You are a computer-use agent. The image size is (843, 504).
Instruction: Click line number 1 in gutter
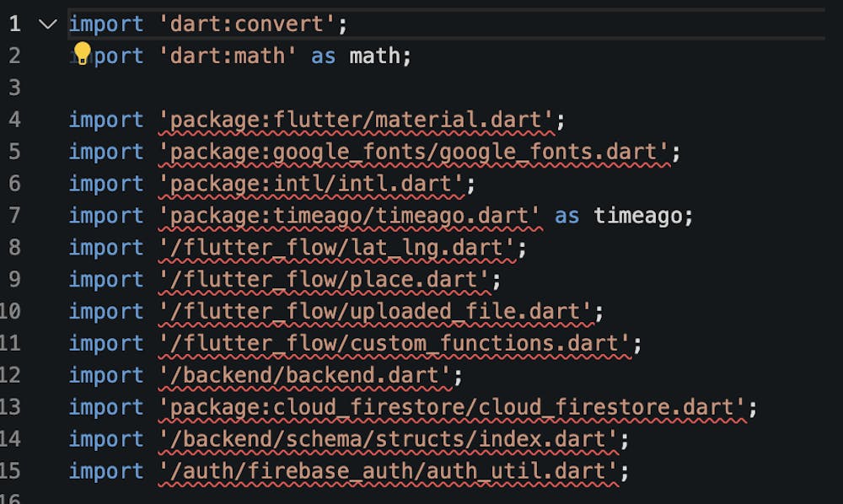(14, 24)
